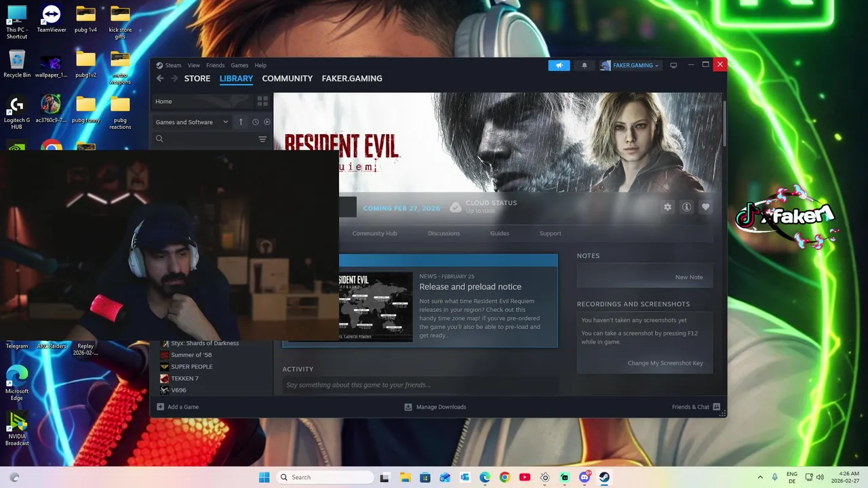Click the taskbar volume speaker icon

click(820, 477)
